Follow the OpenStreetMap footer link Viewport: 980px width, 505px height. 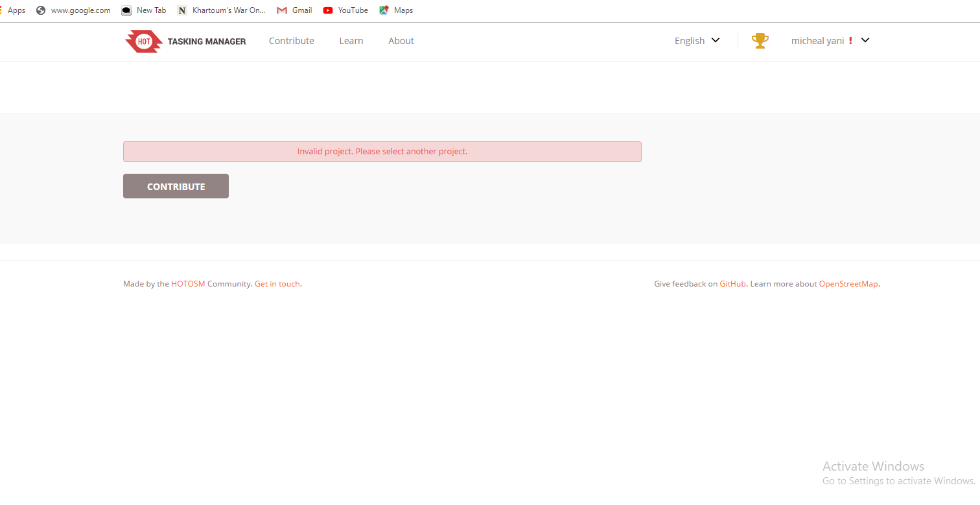(x=848, y=284)
